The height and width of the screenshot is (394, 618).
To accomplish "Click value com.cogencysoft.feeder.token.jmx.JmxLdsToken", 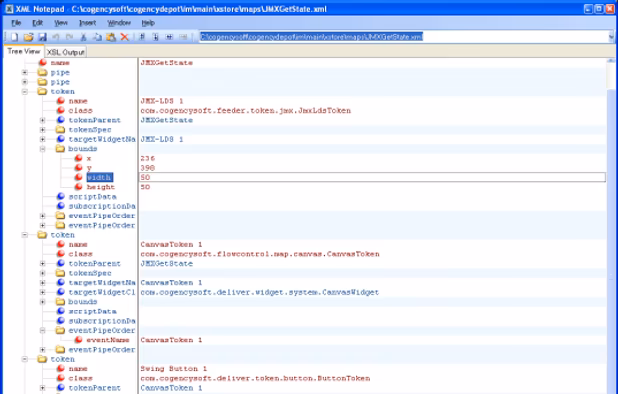I will point(246,110).
